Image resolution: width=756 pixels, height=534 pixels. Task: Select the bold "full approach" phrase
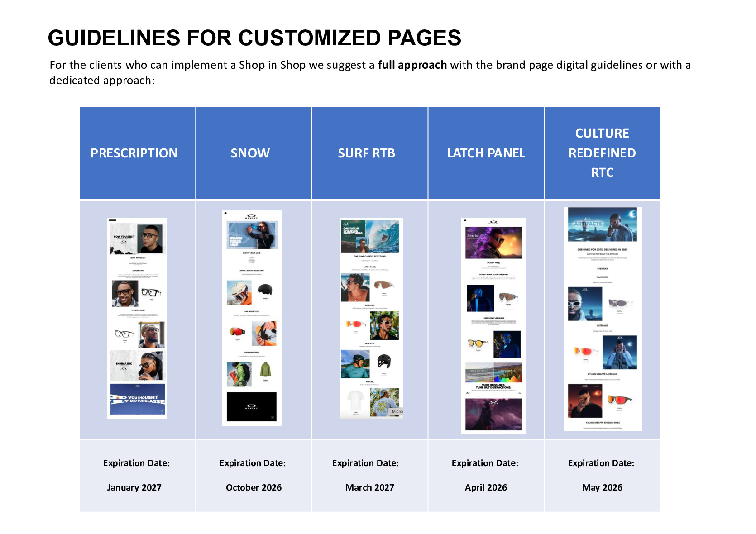(x=412, y=65)
